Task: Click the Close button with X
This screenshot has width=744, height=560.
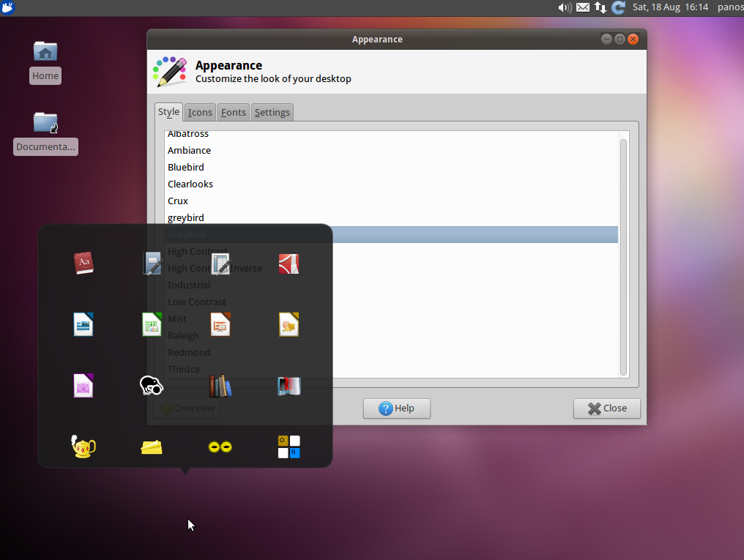Action: (607, 408)
